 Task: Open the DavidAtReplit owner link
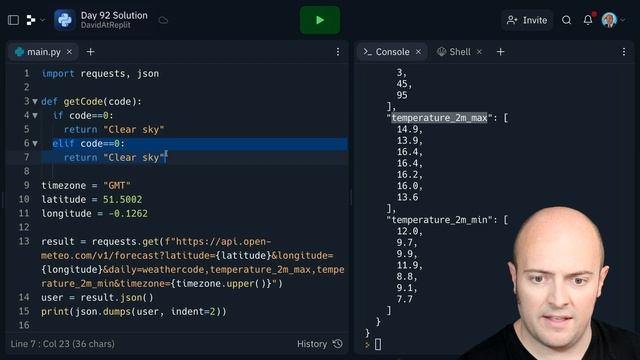(105, 25)
